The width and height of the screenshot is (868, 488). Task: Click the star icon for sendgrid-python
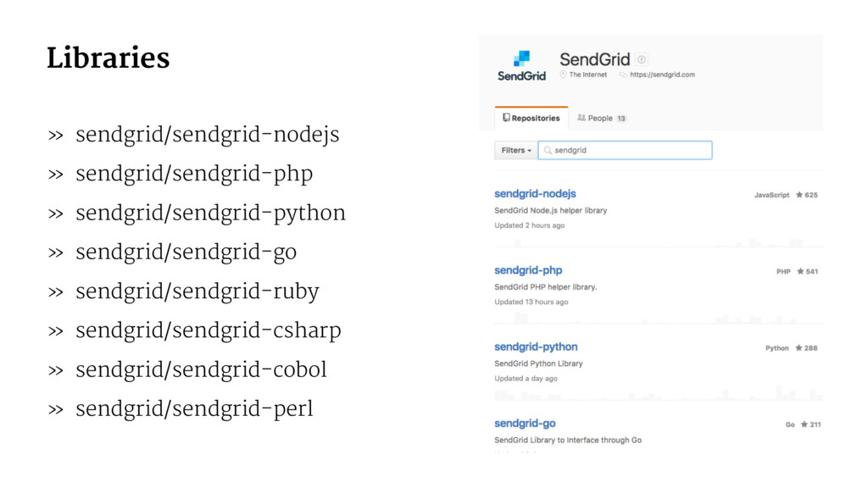coord(798,348)
